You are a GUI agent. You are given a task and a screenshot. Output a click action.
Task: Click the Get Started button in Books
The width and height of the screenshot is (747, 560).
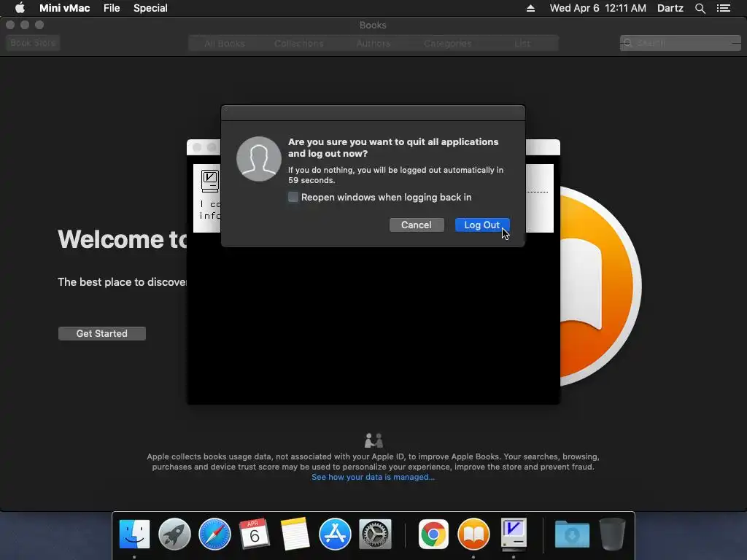(102, 333)
